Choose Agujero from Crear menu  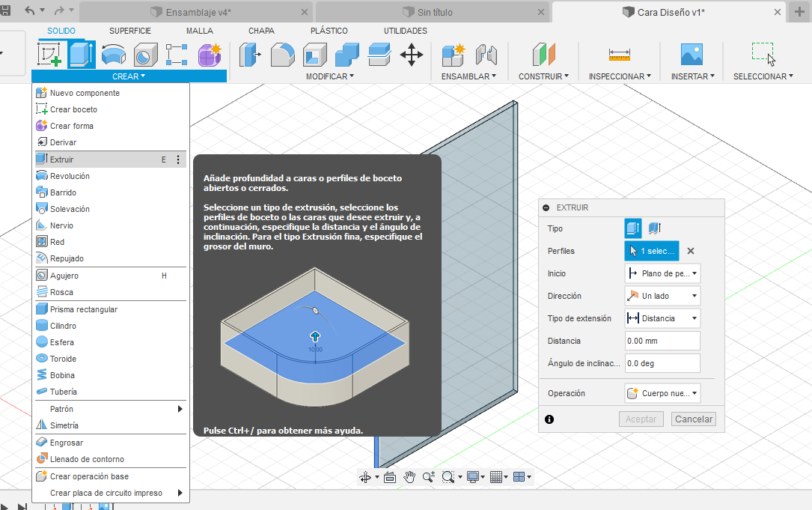coord(111,276)
